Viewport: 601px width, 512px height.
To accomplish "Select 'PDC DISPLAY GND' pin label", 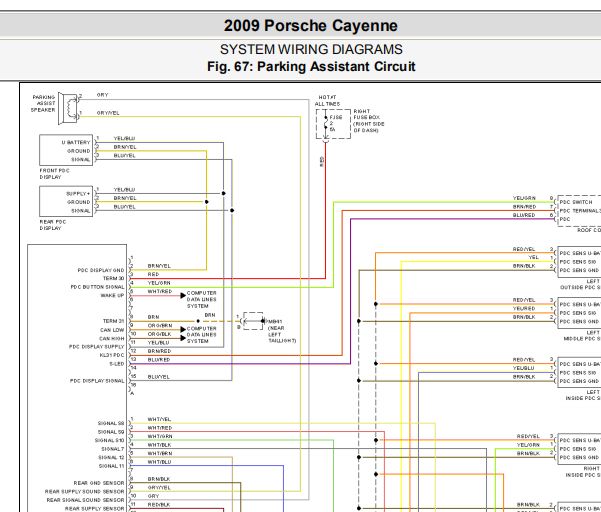I will (101, 270).
